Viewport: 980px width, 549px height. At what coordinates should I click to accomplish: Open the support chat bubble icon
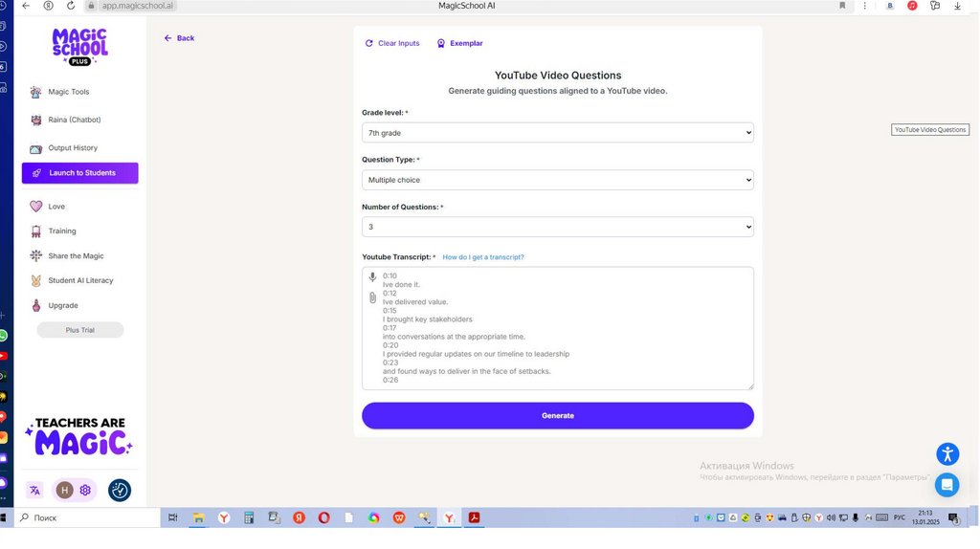[947, 485]
